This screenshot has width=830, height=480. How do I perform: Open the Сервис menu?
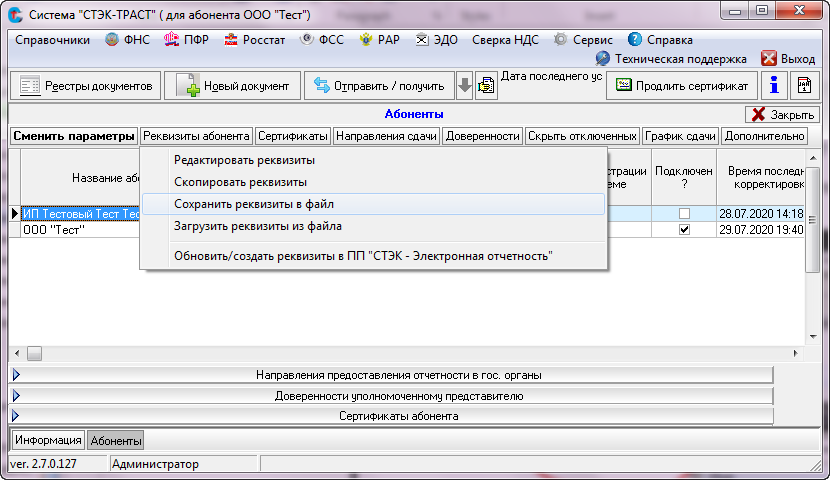(x=583, y=40)
